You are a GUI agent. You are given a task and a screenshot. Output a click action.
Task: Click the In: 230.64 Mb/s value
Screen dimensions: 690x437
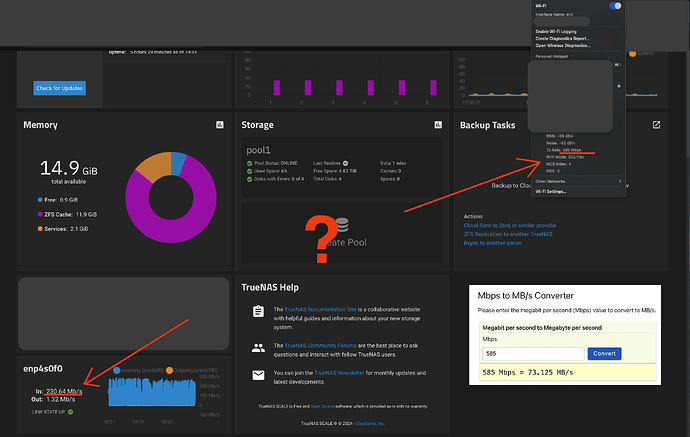64,391
